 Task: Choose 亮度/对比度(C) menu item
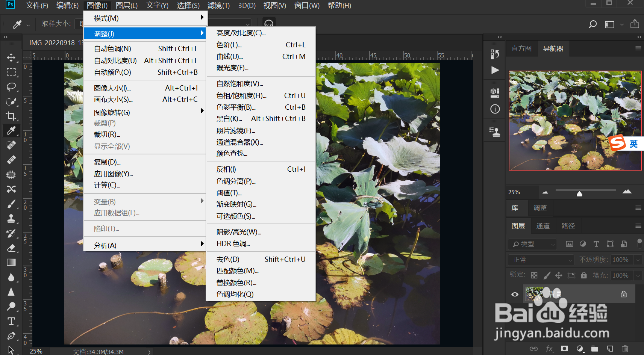click(261, 33)
